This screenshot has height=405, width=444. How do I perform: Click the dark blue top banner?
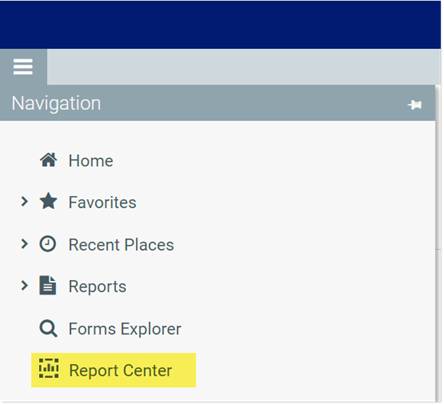(220, 25)
